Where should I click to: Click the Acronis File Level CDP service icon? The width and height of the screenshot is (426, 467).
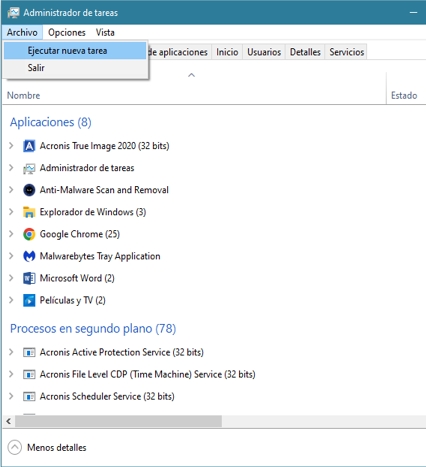click(x=29, y=375)
